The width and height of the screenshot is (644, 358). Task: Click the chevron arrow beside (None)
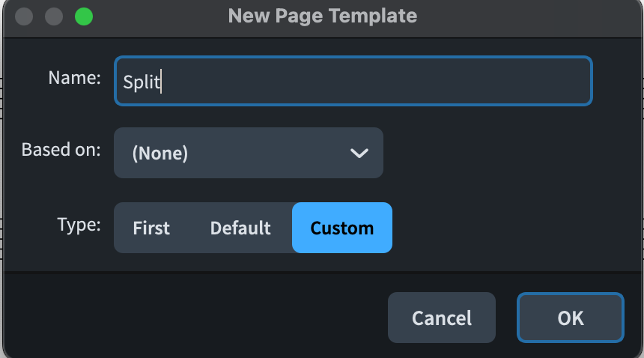[x=359, y=154]
